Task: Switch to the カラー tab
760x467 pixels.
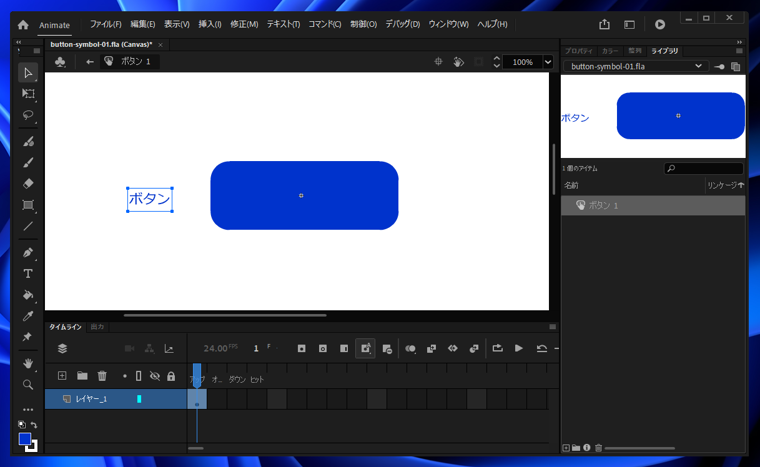Action: coord(610,51)
